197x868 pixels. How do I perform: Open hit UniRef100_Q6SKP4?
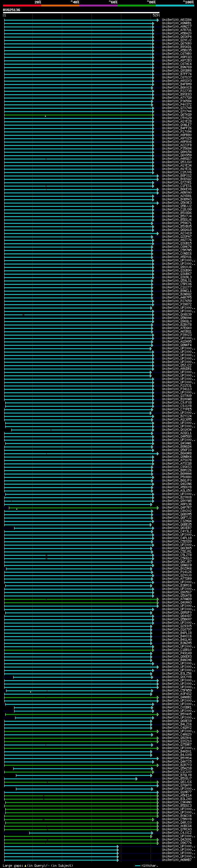click(x=176, y=37)
